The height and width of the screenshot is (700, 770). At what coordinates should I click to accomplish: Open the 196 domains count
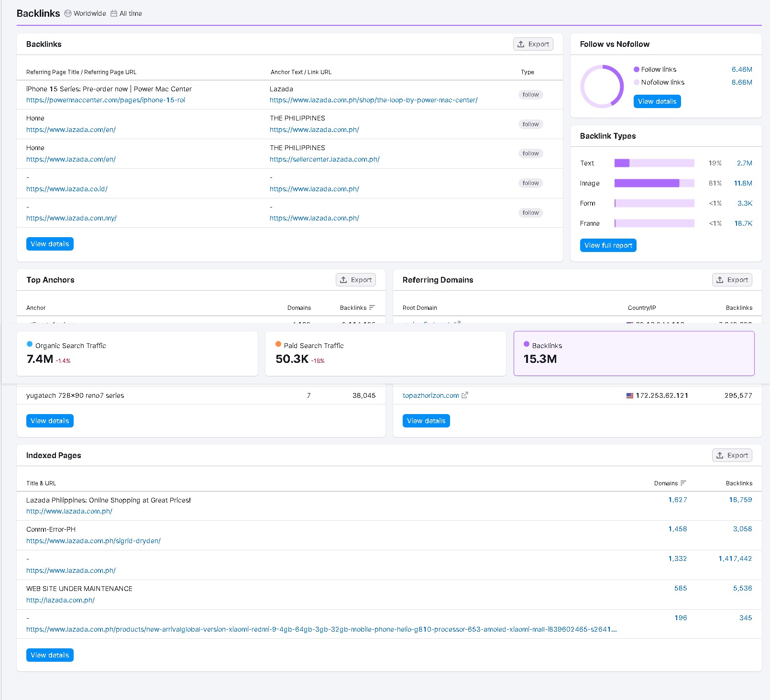(x=681, y=618)
